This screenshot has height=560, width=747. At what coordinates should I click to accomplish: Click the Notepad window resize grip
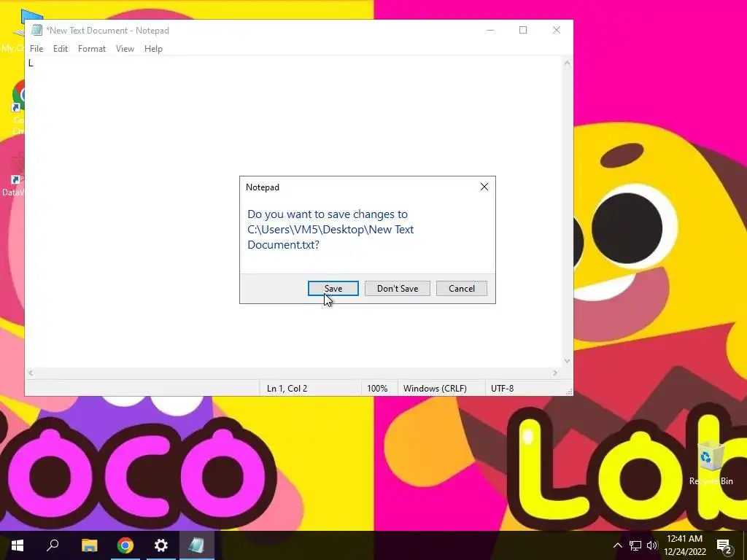pyautogui.click(x=569, y=392)
